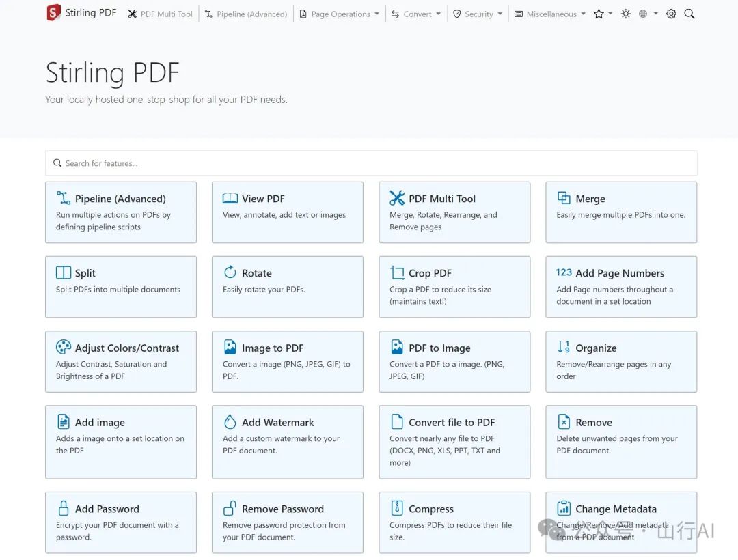Focus the Search for features field
Screen dimensions: 738x560
pos(371,163)
